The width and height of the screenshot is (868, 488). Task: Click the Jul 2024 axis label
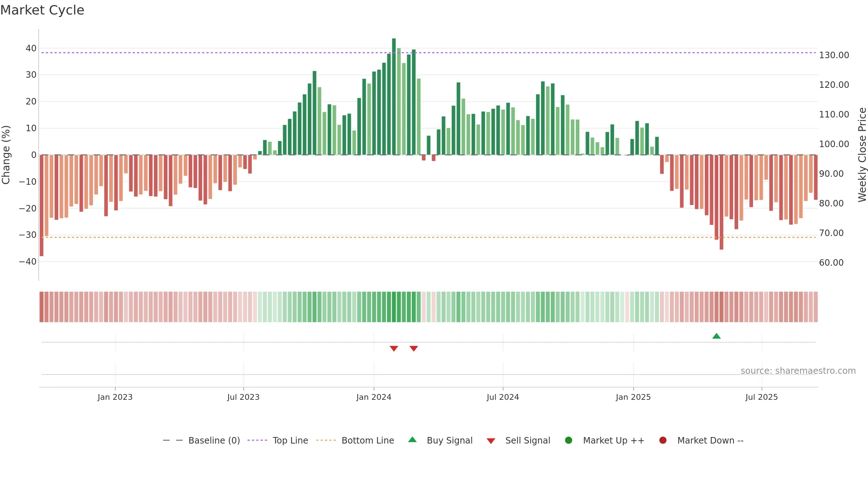tap(503, 397)
